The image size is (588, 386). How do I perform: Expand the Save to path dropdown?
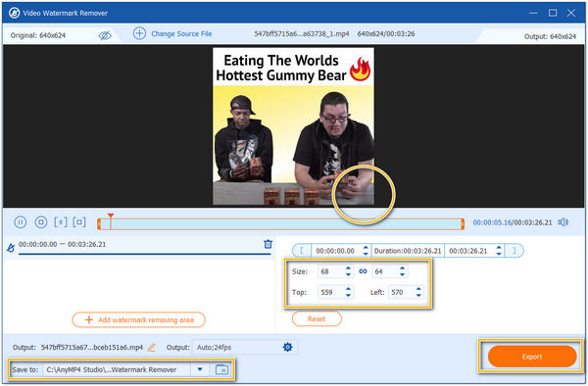[200, 369]
